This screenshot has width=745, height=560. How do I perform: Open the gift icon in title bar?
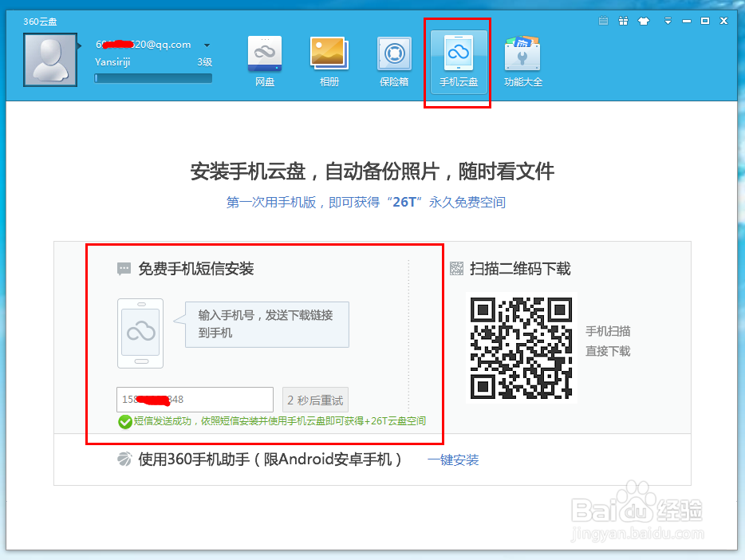(x=624, y=21)
